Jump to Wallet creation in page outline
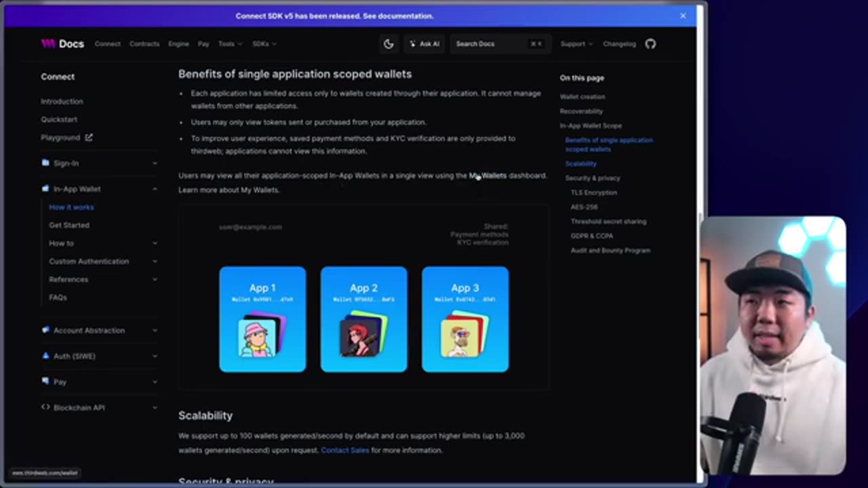The width and height of the screenshot is (868, 488). [583, 97]
